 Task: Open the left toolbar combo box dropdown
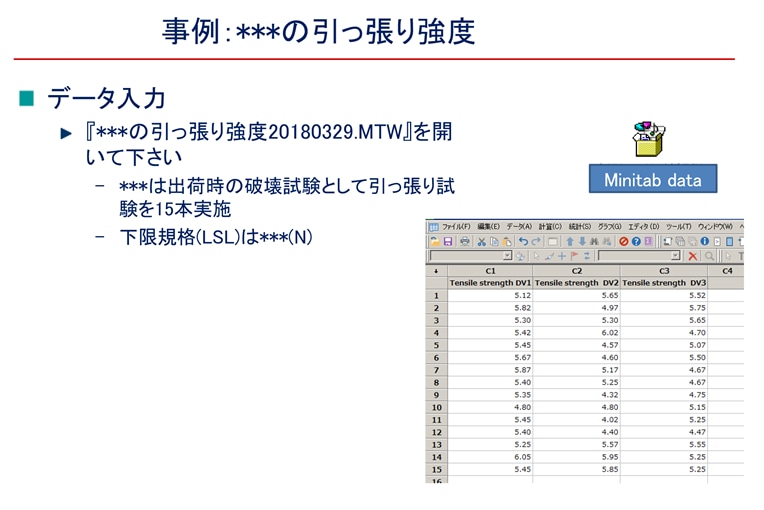coord(507,256)
